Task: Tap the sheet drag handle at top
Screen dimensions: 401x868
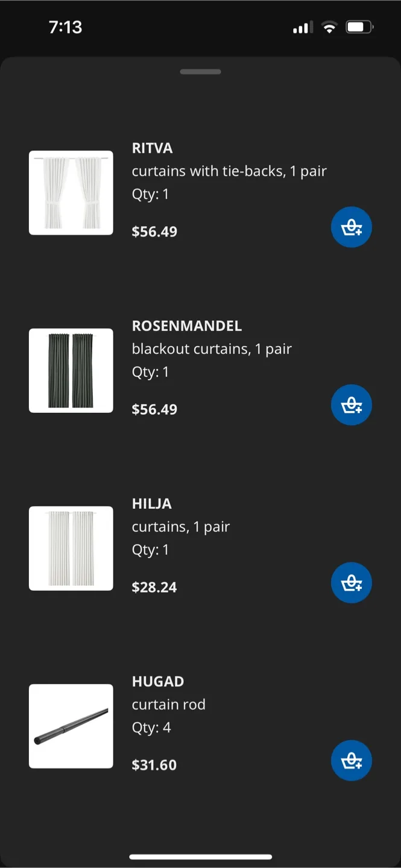Action: 200,71
